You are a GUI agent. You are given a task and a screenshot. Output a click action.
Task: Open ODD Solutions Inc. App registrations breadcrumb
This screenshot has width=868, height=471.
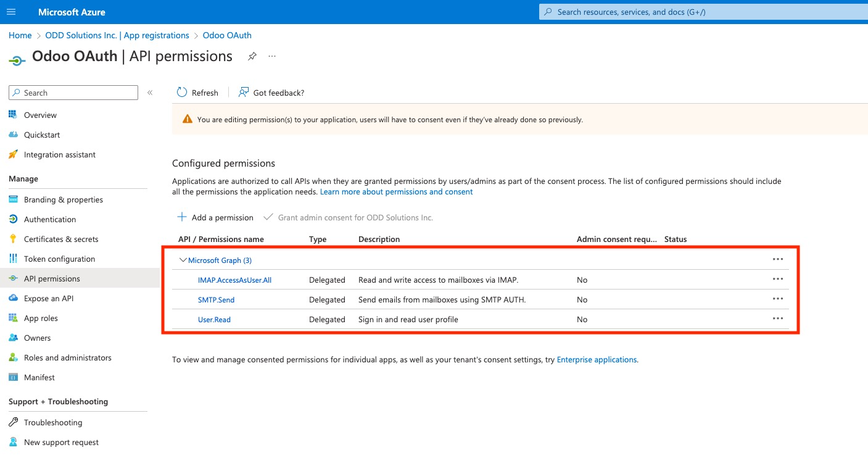click(x=117, y=35)
